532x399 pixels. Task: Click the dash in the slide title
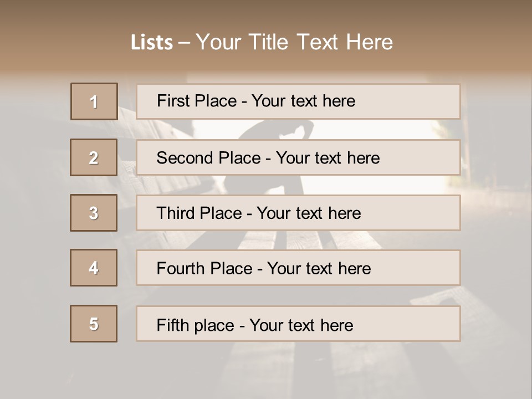185,43
